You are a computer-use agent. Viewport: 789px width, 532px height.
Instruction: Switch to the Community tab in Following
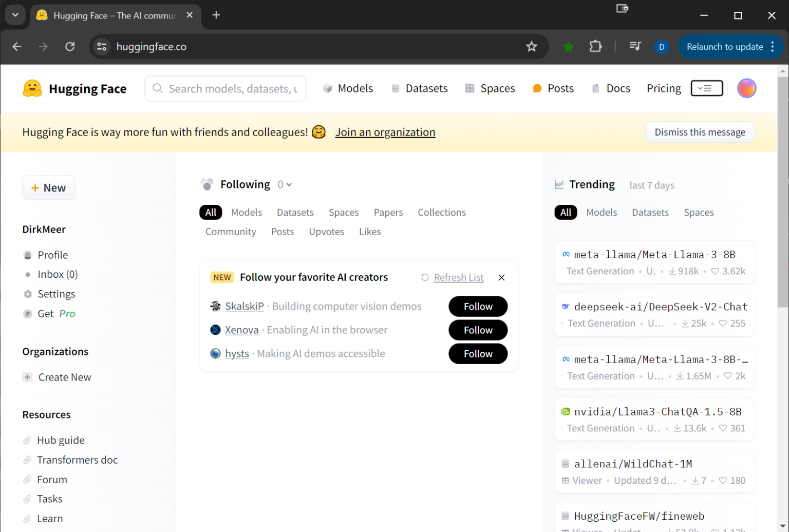click(x=230, y=231)
